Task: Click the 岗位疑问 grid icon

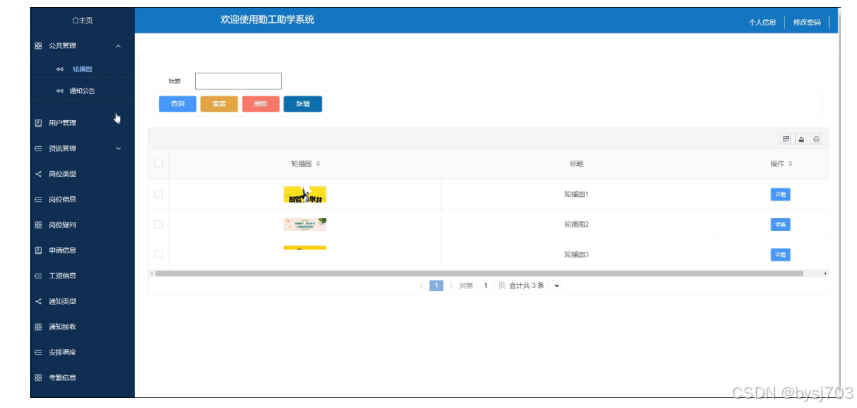Action: tap(38, 225)
